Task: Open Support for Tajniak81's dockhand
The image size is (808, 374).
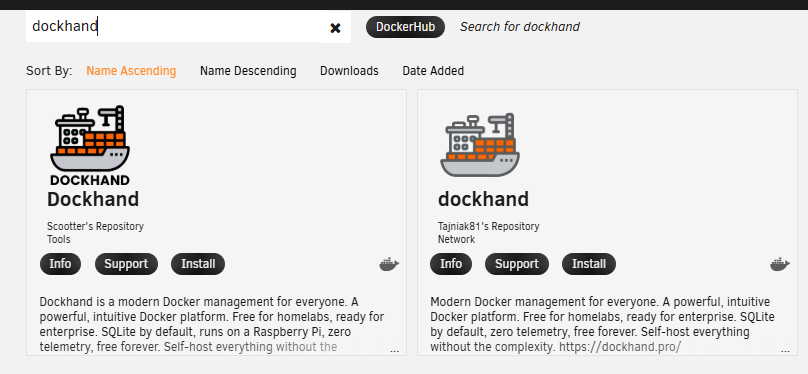Action: (x=517, y=264)
